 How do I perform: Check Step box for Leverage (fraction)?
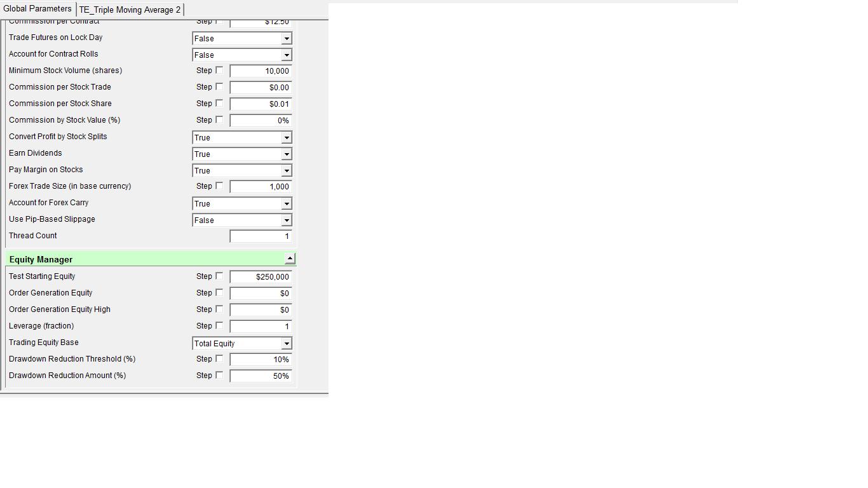(x=219, y=326)
